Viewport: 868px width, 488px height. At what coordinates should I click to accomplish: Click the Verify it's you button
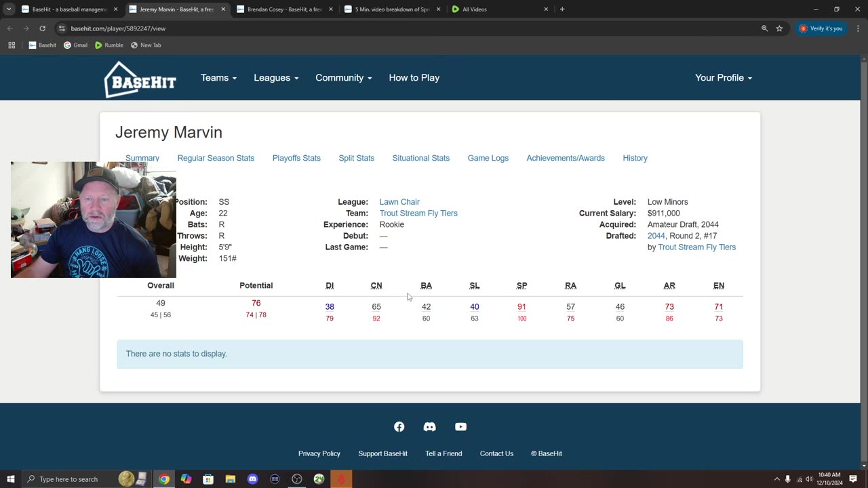click(822, 28)
